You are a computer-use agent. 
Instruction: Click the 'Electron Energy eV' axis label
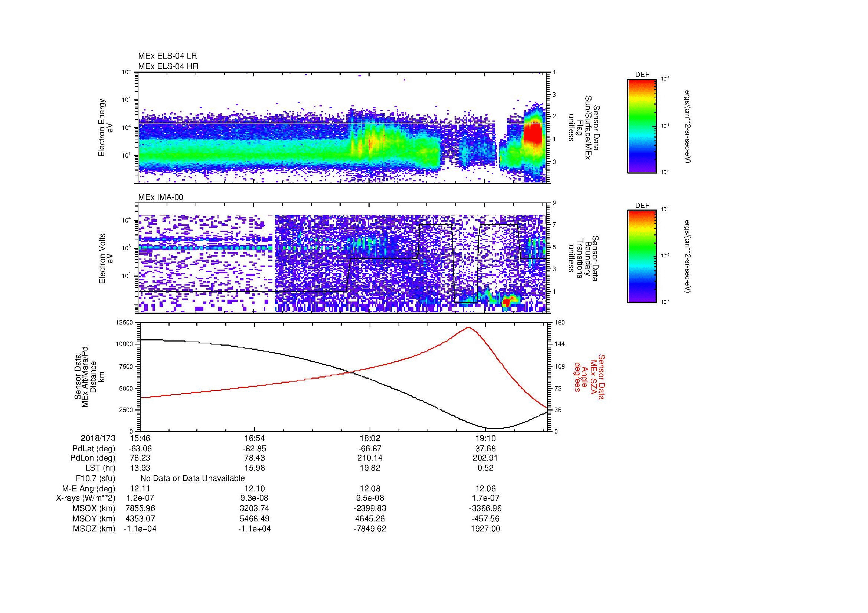(x=106, y=128)
